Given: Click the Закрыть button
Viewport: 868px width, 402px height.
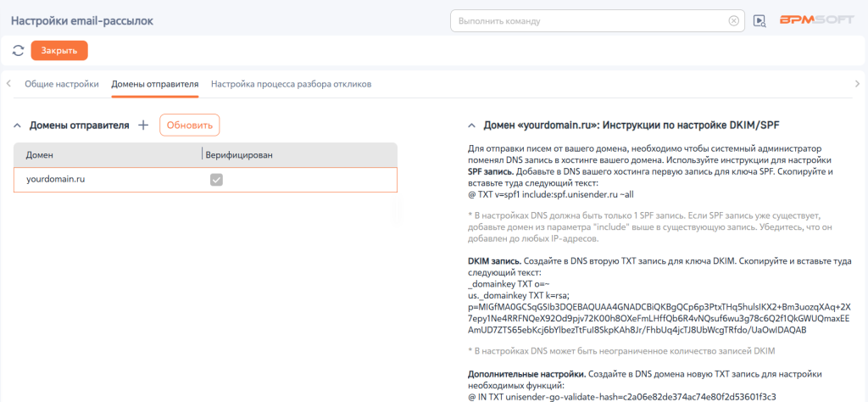Looking at the screenshot, I should pos(59,50).
